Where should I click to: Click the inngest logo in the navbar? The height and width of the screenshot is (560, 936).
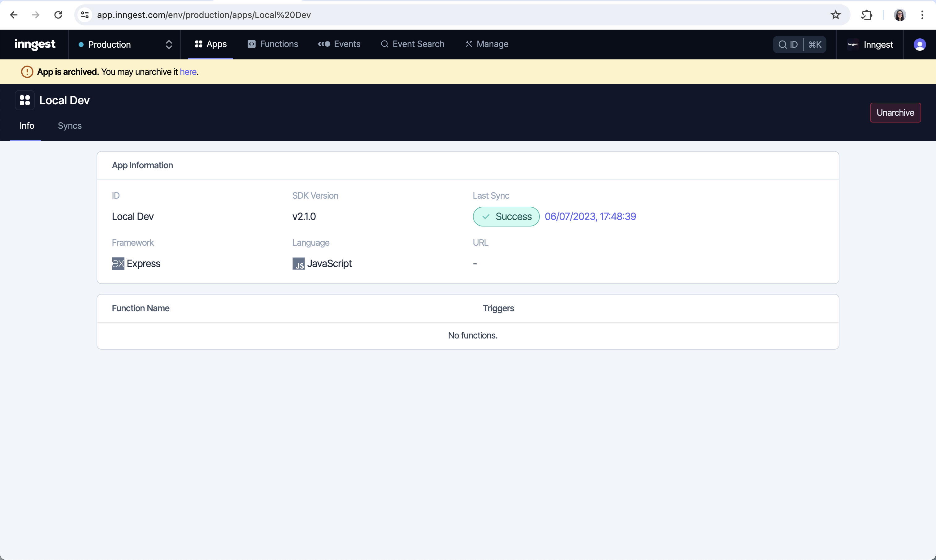tap(35, 44)
